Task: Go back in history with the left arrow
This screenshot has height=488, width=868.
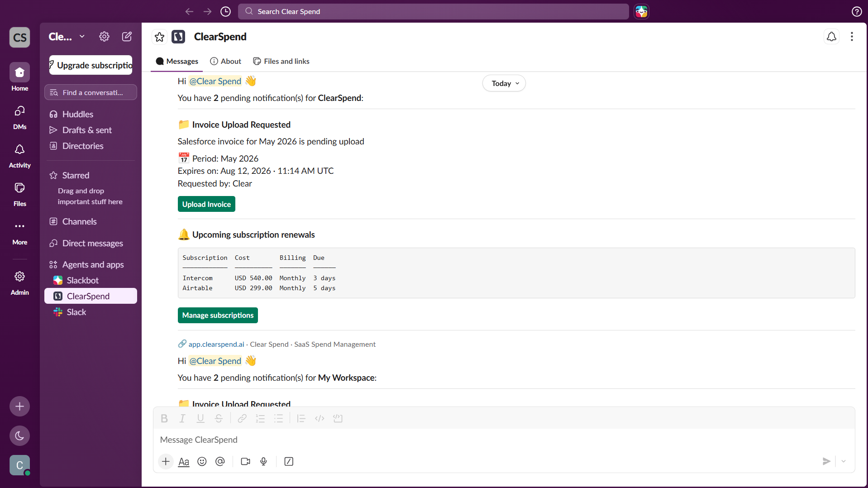Action: pos(189,11)
